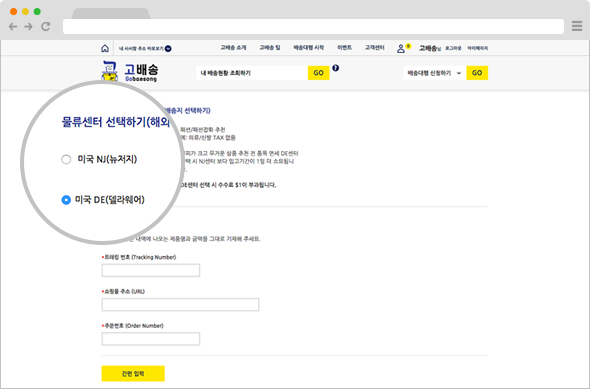Click the yellow 간편 입력 button
The width and height of the screenshot is (590, 389).
click(133, 374)
